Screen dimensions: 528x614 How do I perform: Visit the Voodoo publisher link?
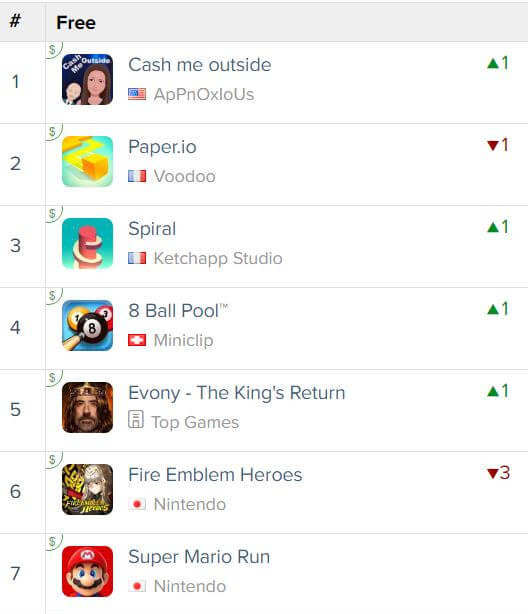tap(184, 177)
